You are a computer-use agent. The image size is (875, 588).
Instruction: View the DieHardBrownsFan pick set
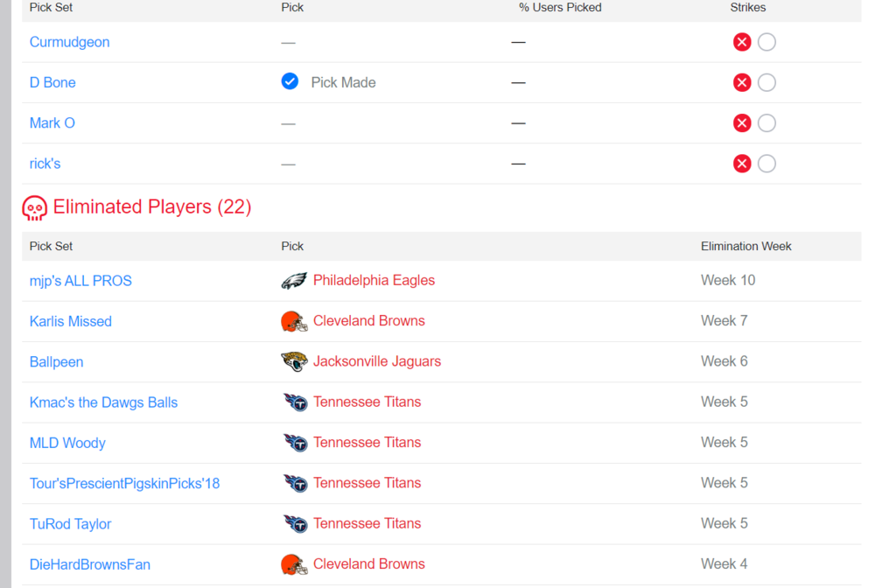(x=90, y=564)
